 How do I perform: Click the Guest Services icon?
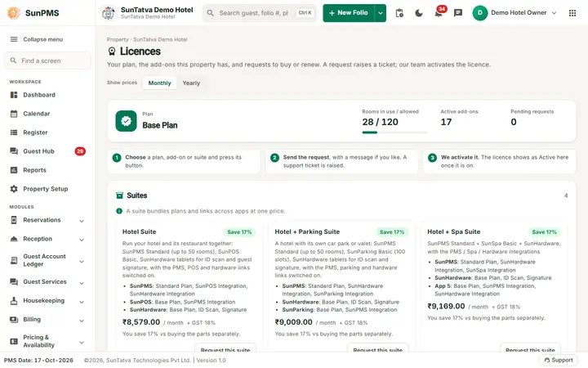14,281
